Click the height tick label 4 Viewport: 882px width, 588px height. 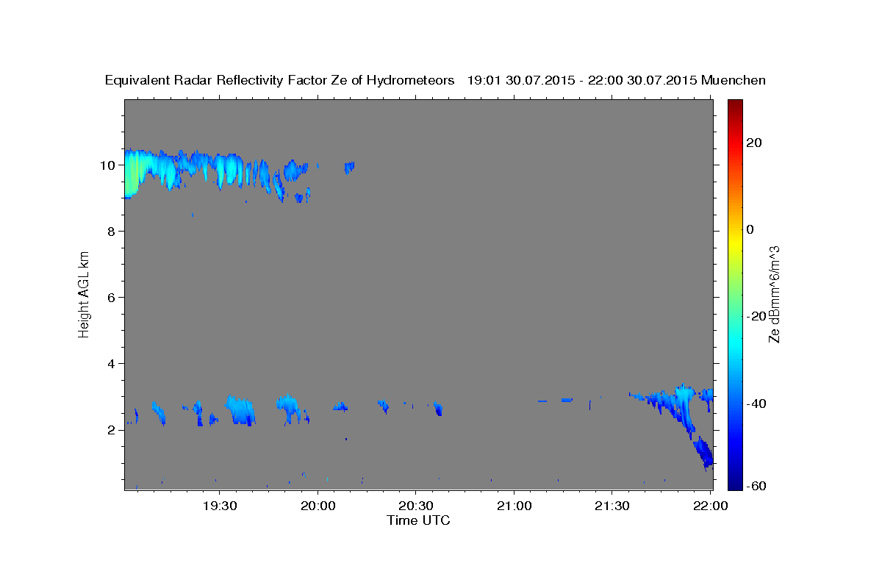(x=111, y=364)
